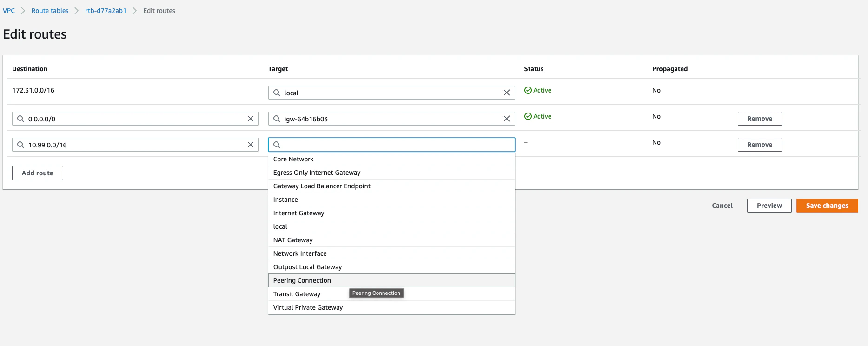Select Gateway Load Balancer Endpoint option

[391, 186]
